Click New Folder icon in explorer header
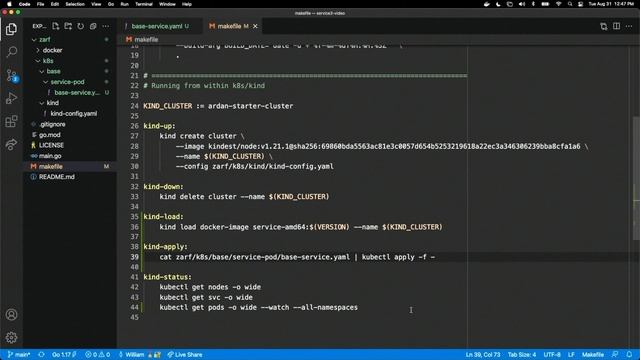 click(68, 26)
